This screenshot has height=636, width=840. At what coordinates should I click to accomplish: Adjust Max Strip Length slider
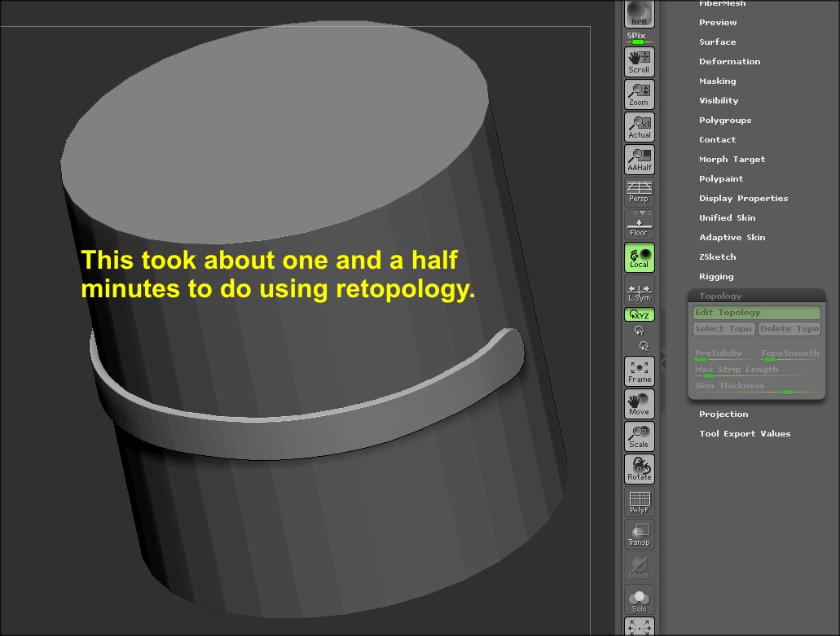756,371
